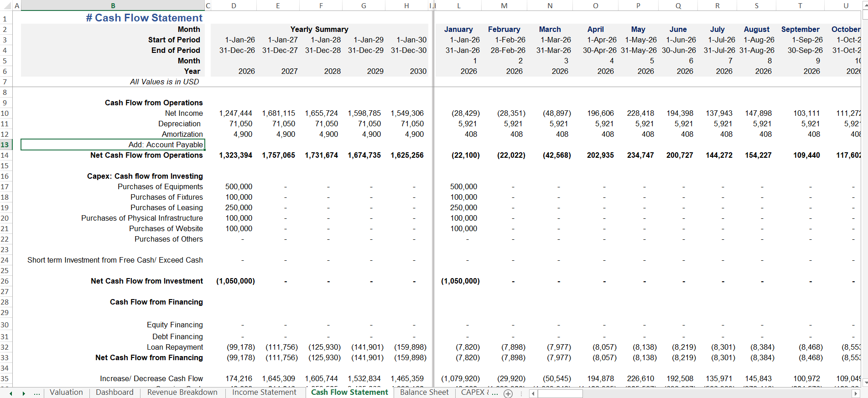This screenshot has height=398, width=868.
Task: Click Loan Repayment label
Action: coord(175,347)
